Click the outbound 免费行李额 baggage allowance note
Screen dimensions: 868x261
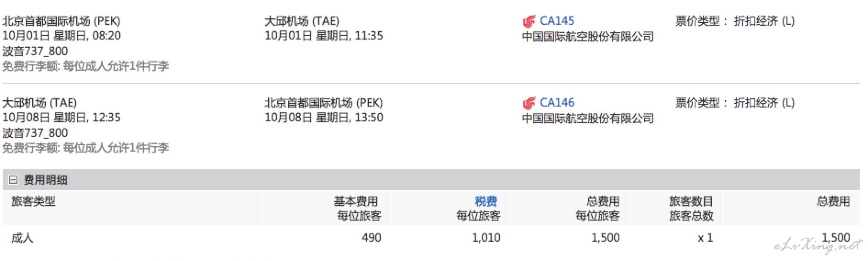(86, 66)
